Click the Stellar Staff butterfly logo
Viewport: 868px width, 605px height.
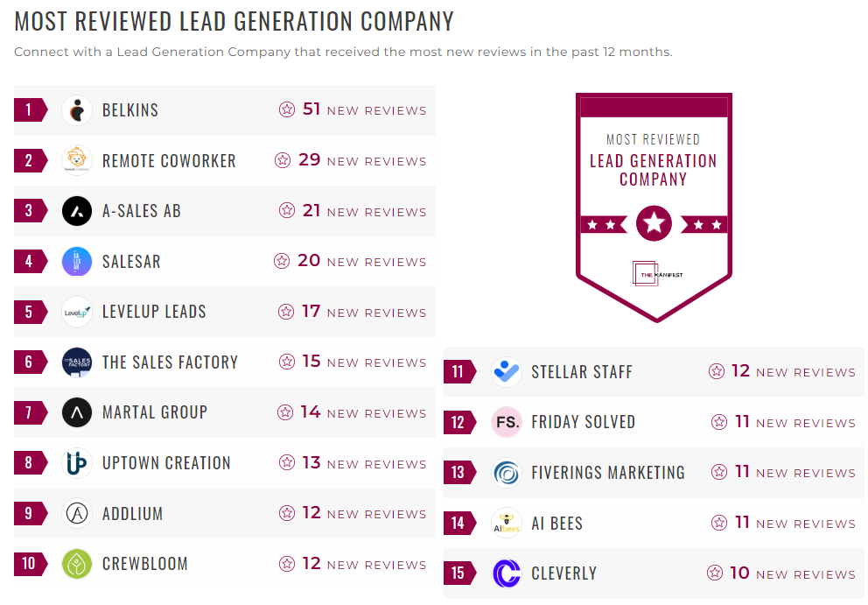(x=507, y=371)
